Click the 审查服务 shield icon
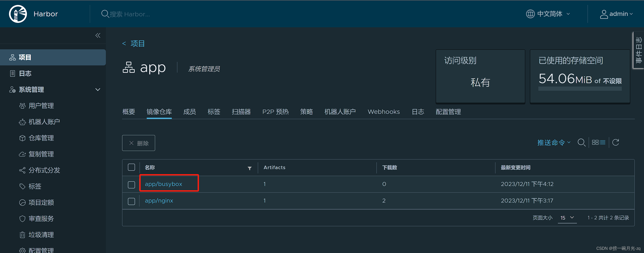Screen dimensions: 644x253 [22, 219]
